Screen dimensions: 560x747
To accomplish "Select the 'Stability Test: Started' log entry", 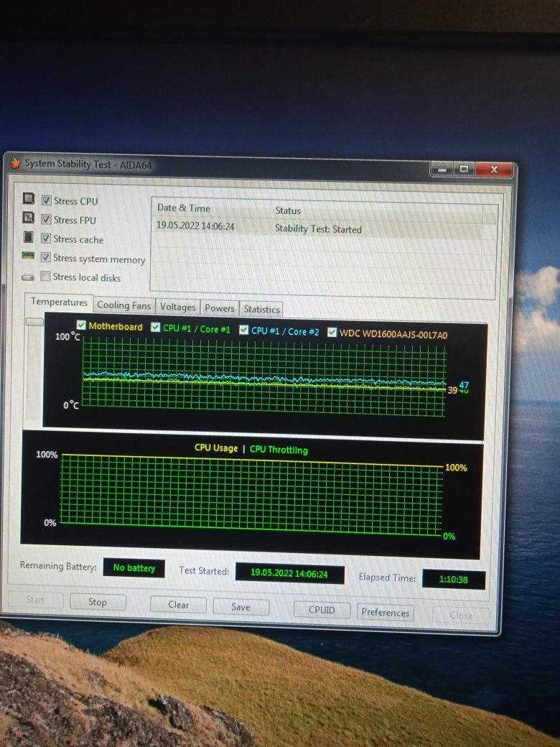I will tap(318, 228).
